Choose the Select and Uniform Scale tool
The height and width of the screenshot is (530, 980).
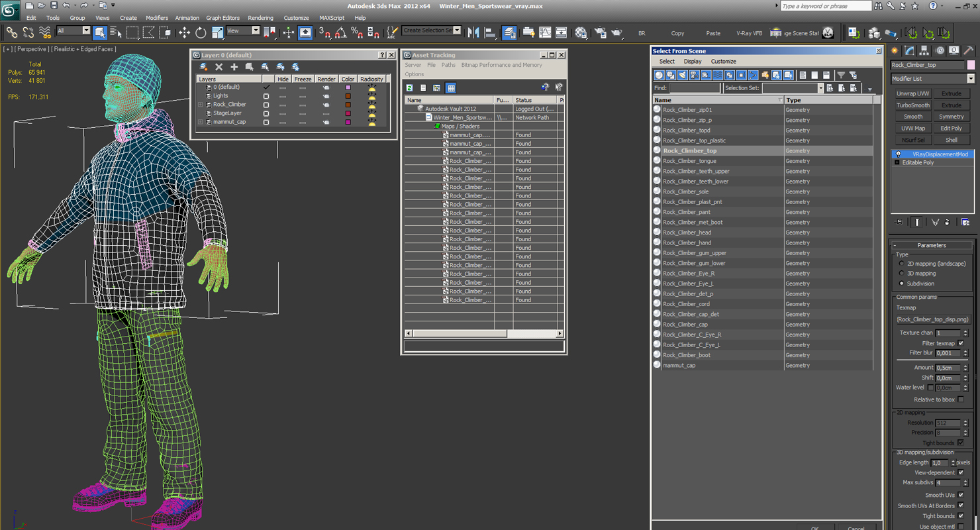(217, 32)
